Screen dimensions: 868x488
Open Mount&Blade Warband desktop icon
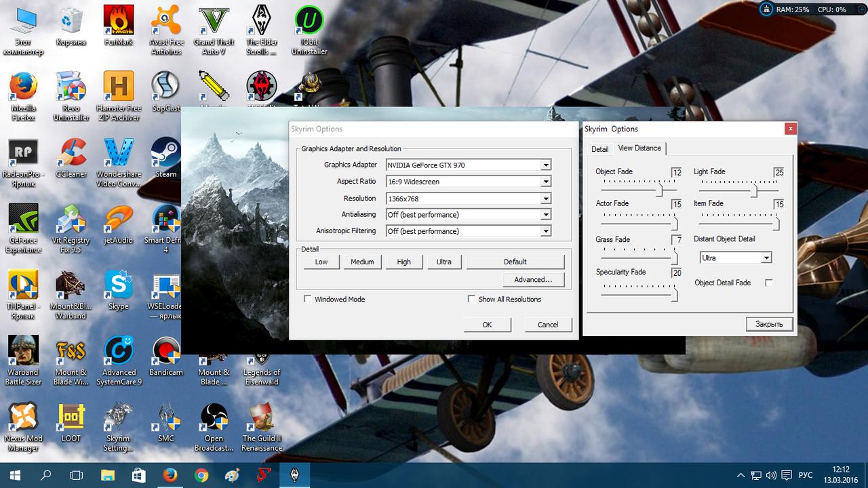(71, 296)
